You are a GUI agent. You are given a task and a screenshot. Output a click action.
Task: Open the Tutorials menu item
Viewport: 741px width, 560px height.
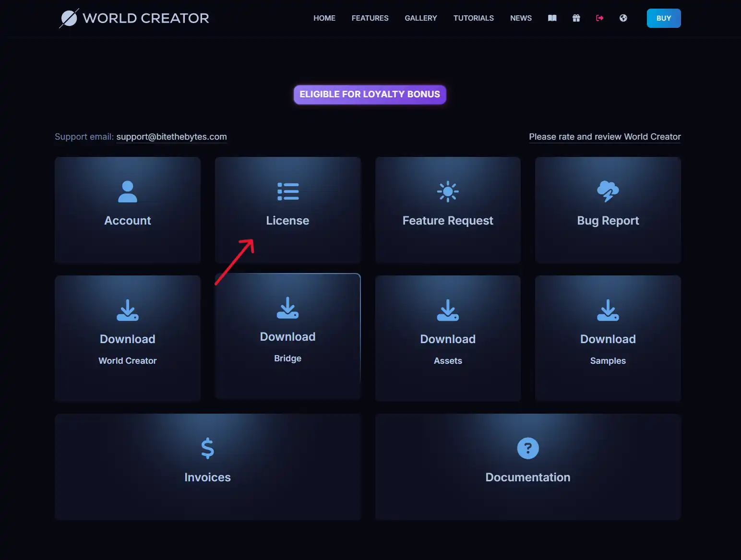[x=473, y=18]
